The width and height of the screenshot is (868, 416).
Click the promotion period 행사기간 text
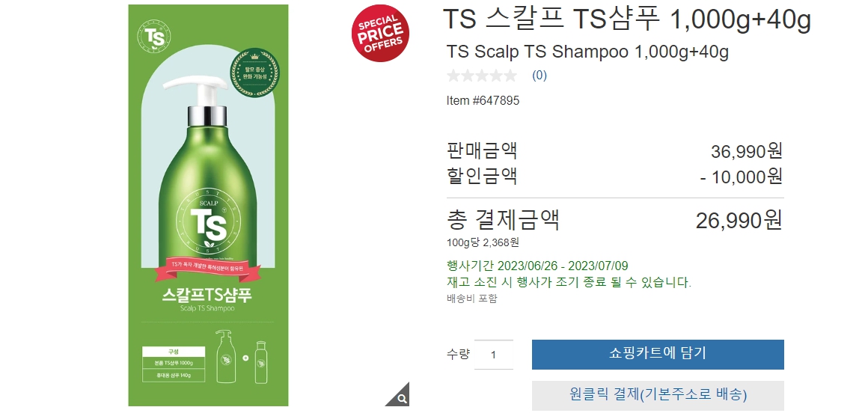(537, 266)
